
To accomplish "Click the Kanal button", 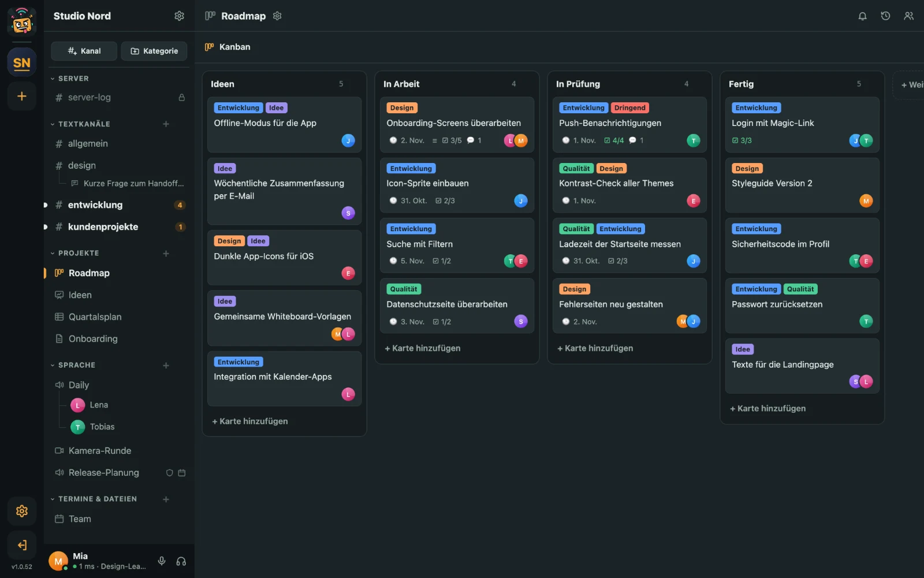I will pos(84,51).
